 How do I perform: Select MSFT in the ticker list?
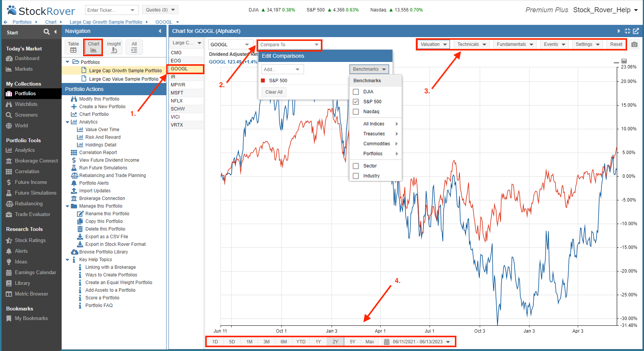click(x=186, y=93)
